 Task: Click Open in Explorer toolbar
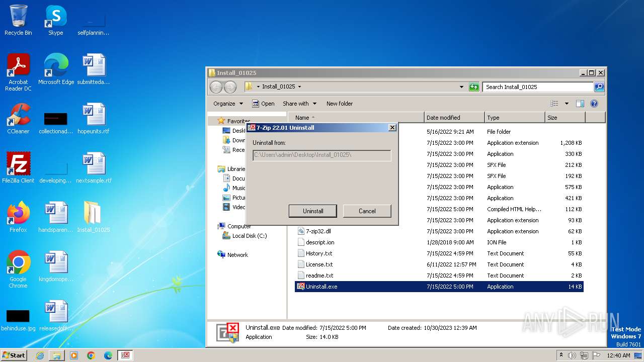[x=263, y=104]
